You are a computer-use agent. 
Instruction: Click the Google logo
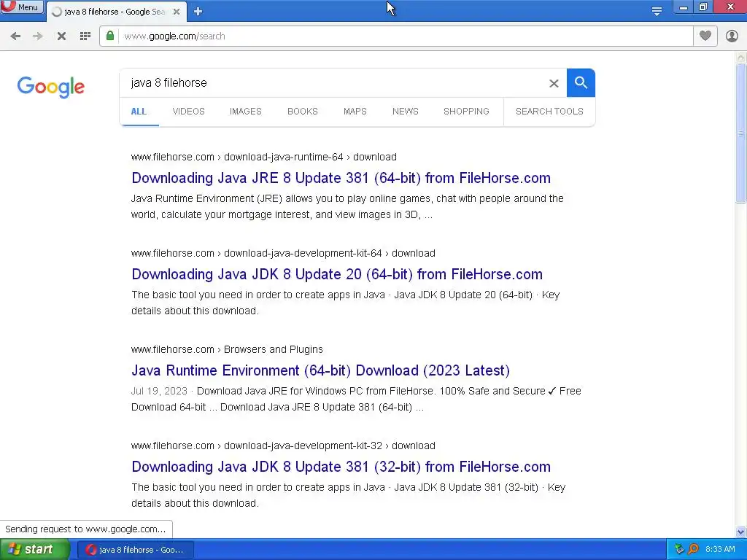51,87
